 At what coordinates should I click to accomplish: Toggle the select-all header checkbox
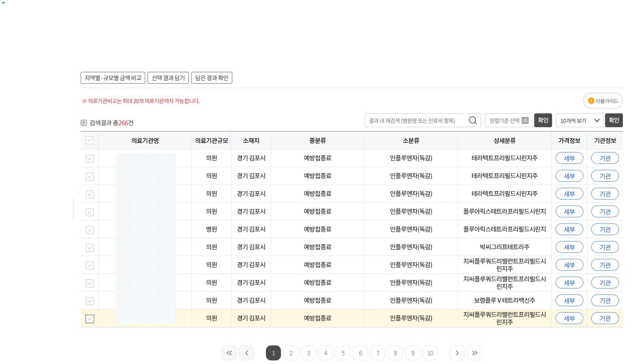pyautogui.click(x=89, y=140)
